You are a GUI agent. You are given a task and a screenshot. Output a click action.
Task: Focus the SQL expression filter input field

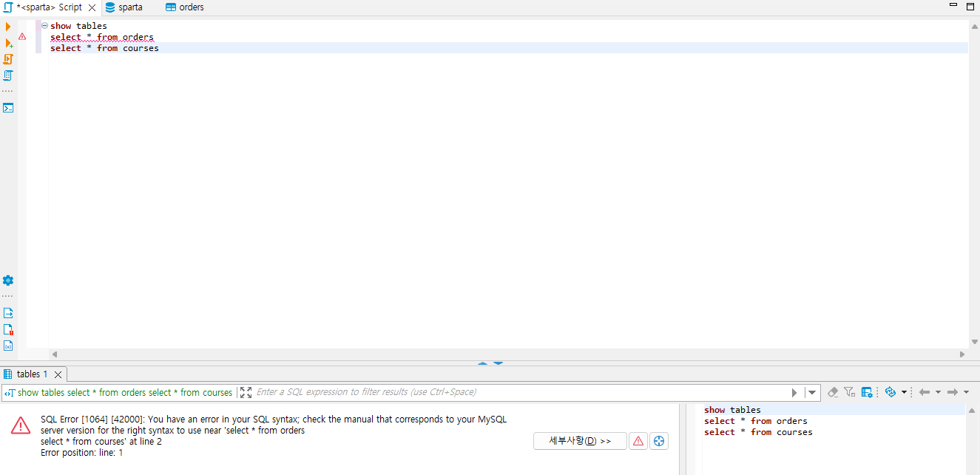coord(520,392)
